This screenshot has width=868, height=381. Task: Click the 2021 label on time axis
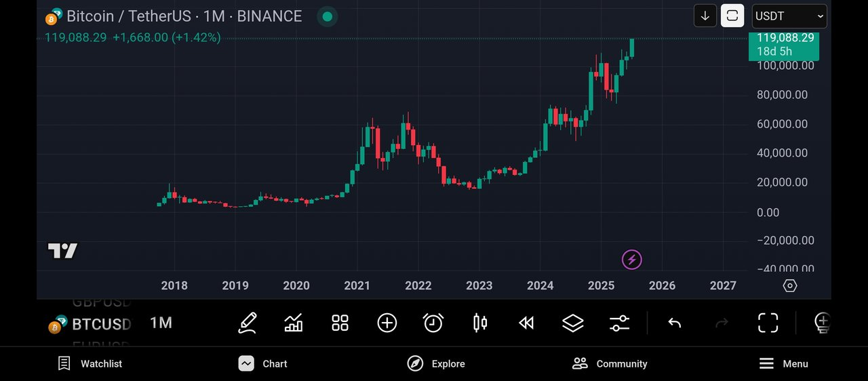357,285
